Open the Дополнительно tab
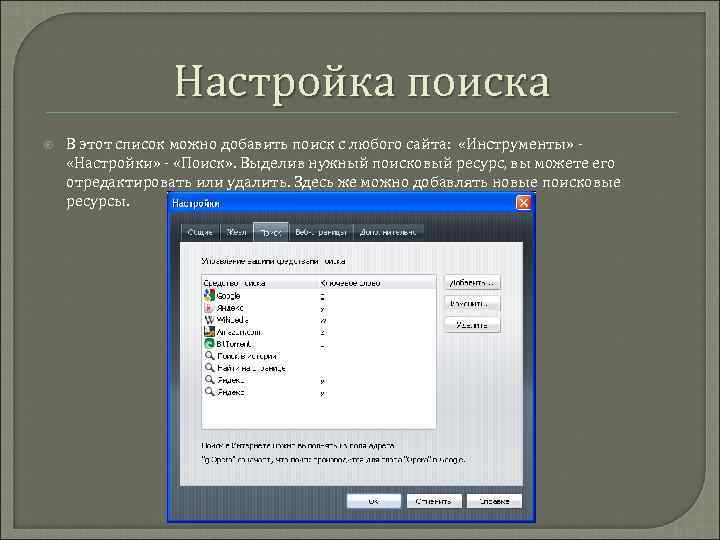The height and width of the screenshot is (540, 720). (x=388, y=232)
